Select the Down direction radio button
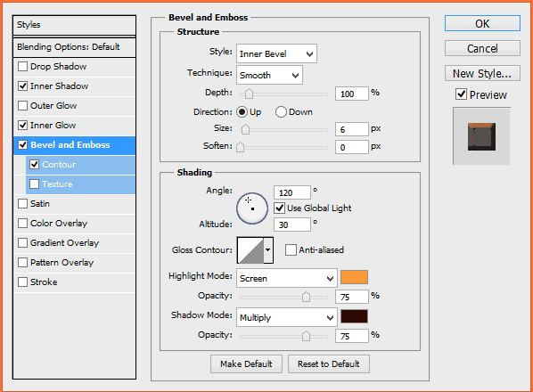The image size is (533, 392). 281,111
